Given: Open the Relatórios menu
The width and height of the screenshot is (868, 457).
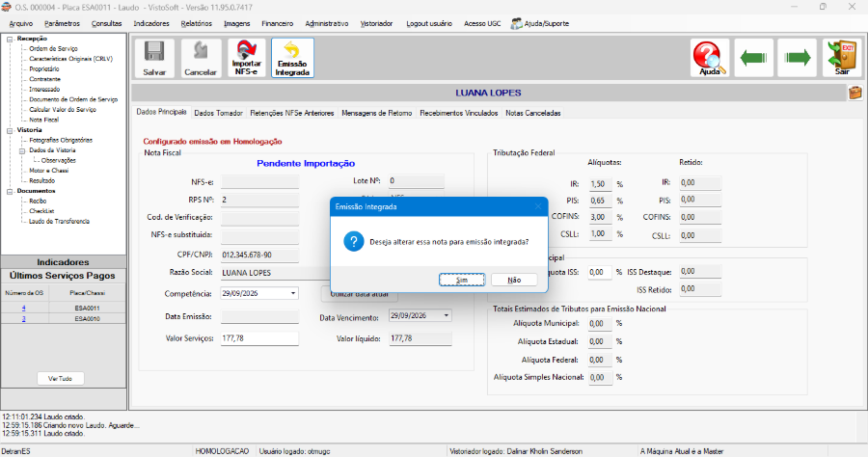Looking at the screenshot, I should point(196,24).
